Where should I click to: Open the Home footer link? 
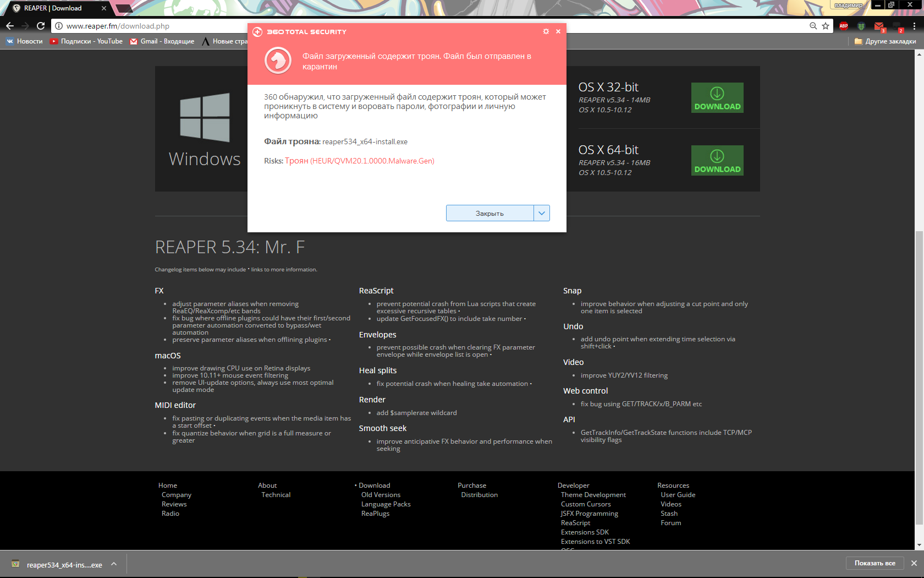point(168,486)
